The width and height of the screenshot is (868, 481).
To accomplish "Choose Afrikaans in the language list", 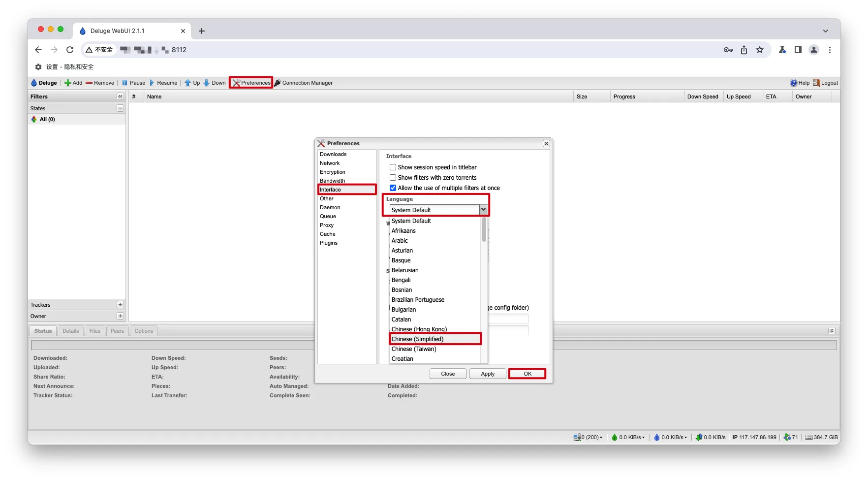I will [x=435, y=231].
